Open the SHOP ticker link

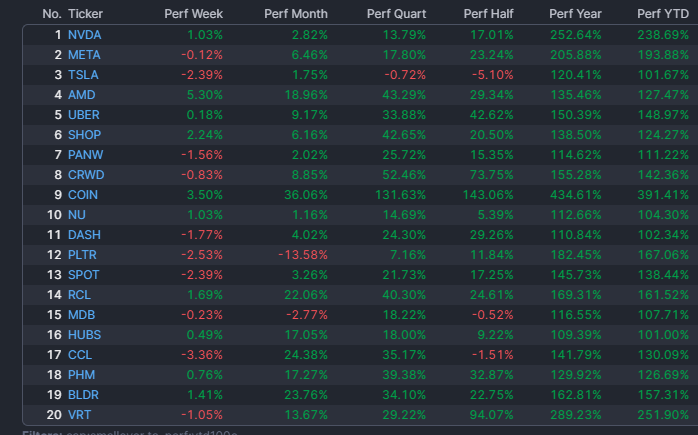coord(85,135)
